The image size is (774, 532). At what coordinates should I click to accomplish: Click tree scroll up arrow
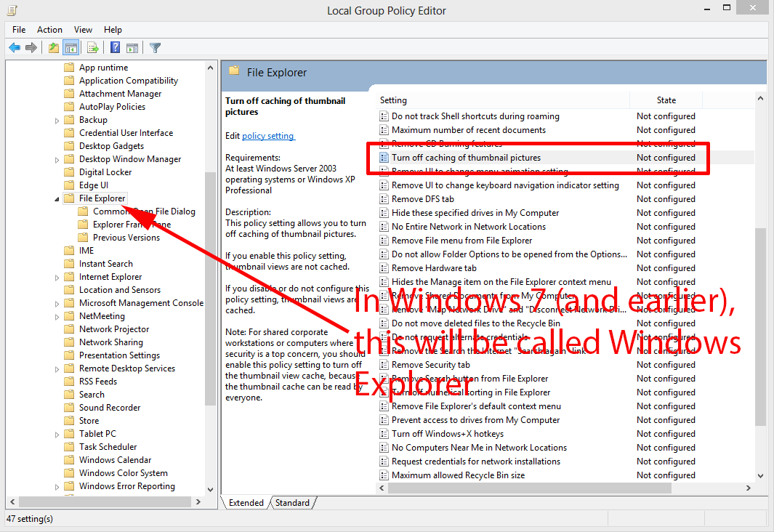point(210,67)
